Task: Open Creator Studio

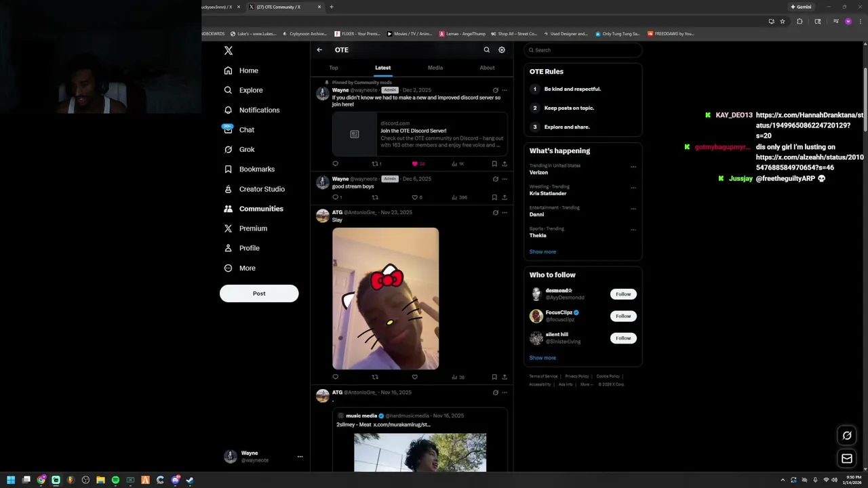Action: tap(254, 189)
